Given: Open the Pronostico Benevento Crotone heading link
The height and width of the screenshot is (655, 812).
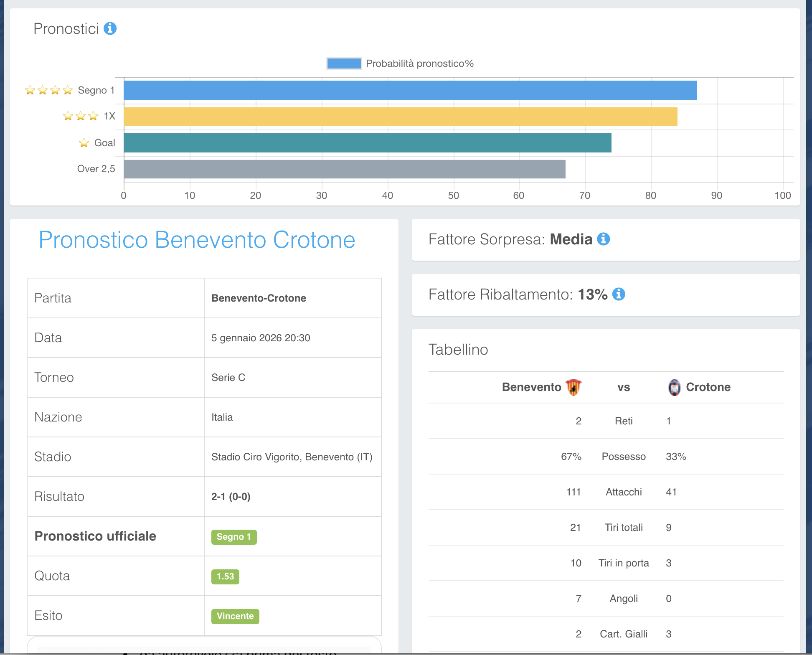Looking at the screenshot, I should pyautogui.click(x=197, y=240).
